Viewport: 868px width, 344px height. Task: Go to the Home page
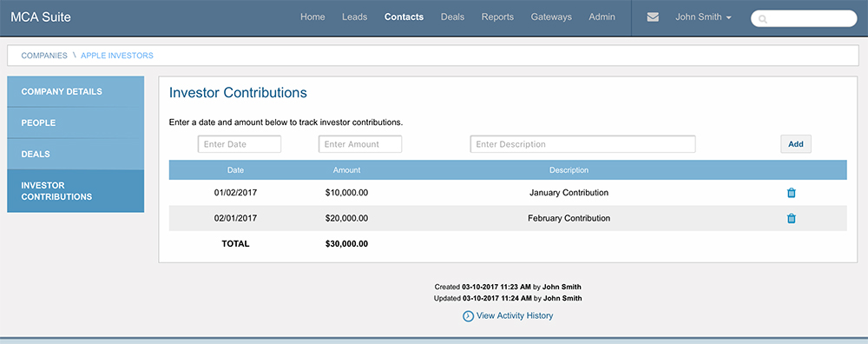[x=312, y=17]
